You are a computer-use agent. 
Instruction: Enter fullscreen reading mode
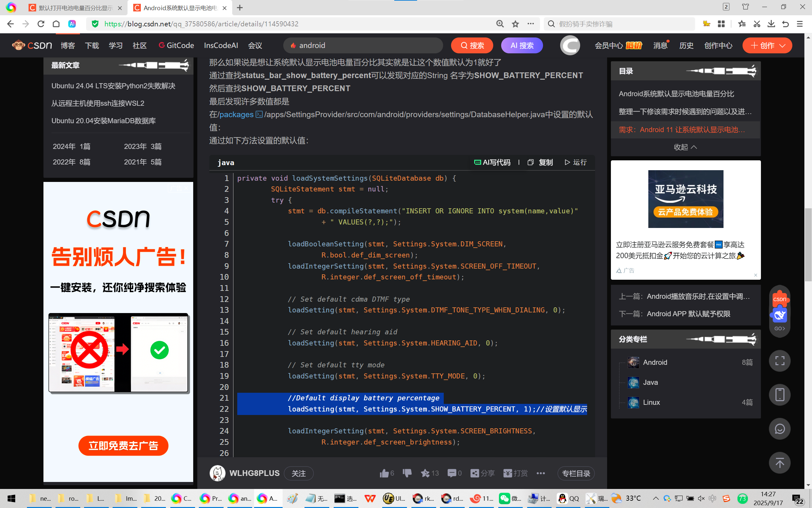[779, 361]
